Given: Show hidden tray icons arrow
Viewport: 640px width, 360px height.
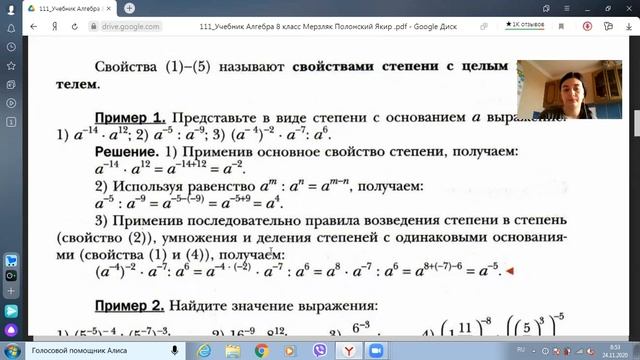Looking at the screenshot, I should pos(534,351).
